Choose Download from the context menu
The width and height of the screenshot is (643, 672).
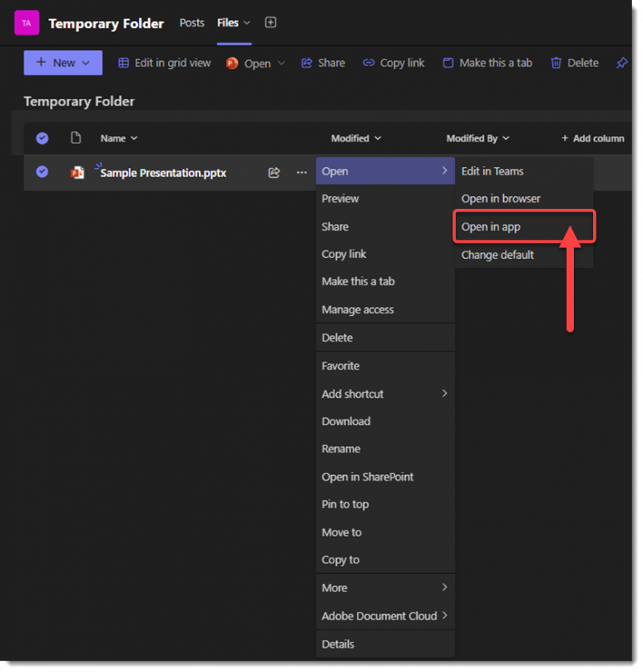pyautogui.click(x=346, y=421)
